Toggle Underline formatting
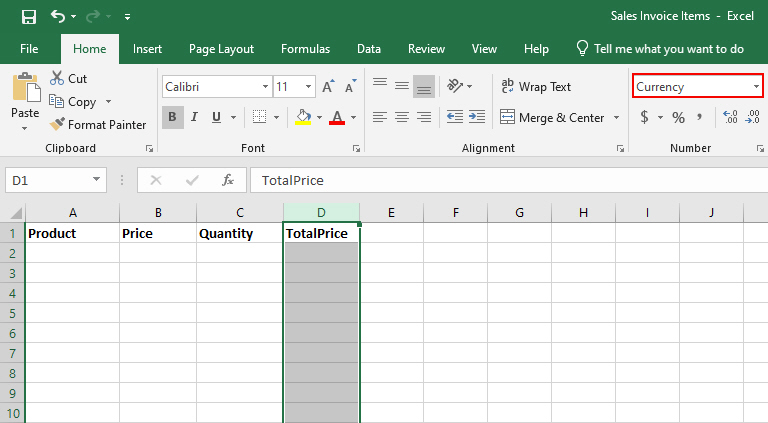768x423 pixels. point(216,117)
